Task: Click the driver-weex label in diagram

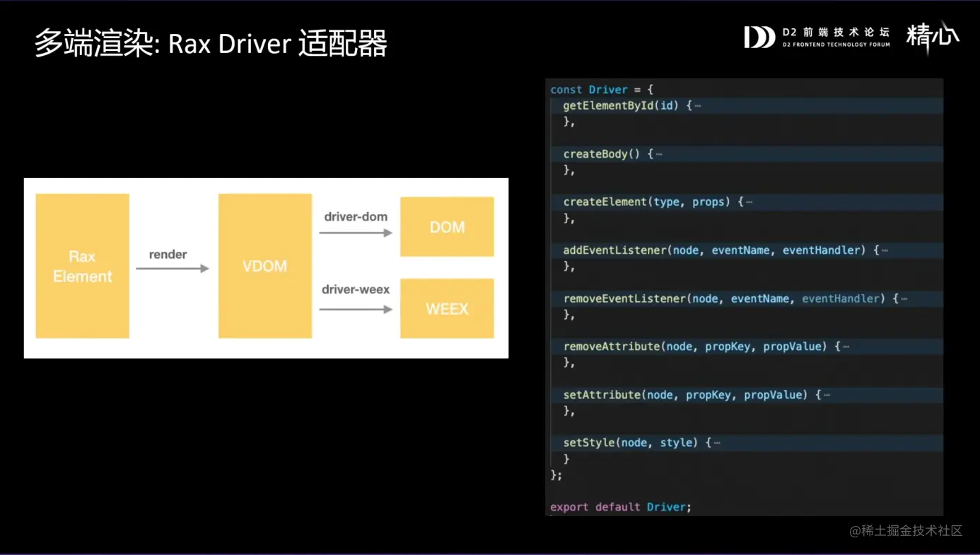Action: pos(356,289)
